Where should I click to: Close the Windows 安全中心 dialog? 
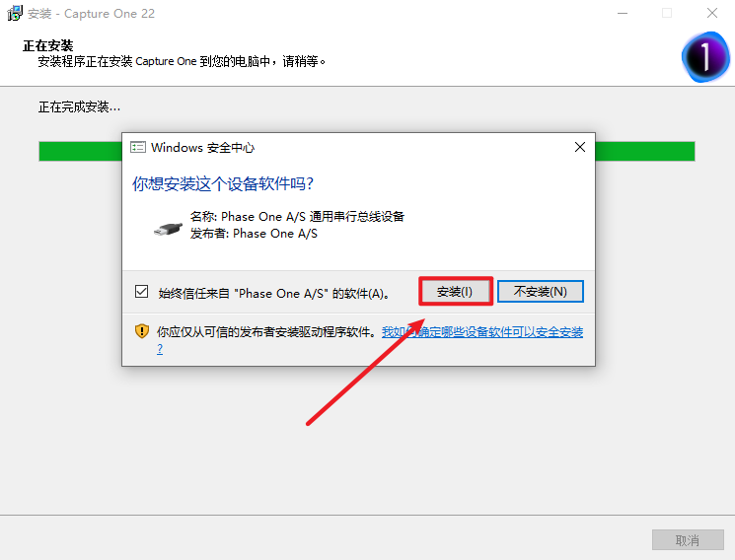580,147
